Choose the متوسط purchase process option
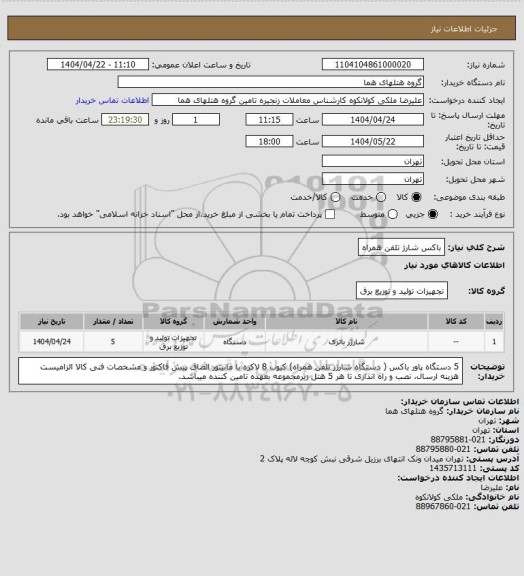The width and height of the screenshot is (524, 576). 393,214
